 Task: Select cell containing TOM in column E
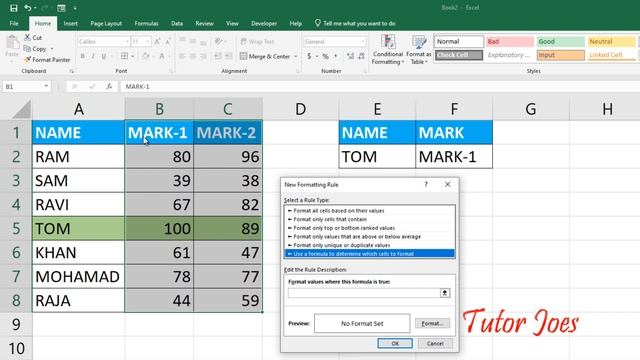point(377,156)
